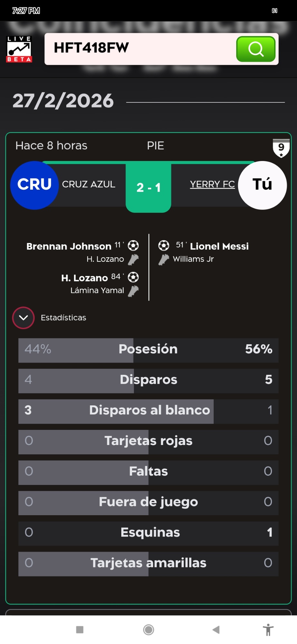Tap the white Tú team badge
This screenshot has height=644, width=297.
pos(262,185)
